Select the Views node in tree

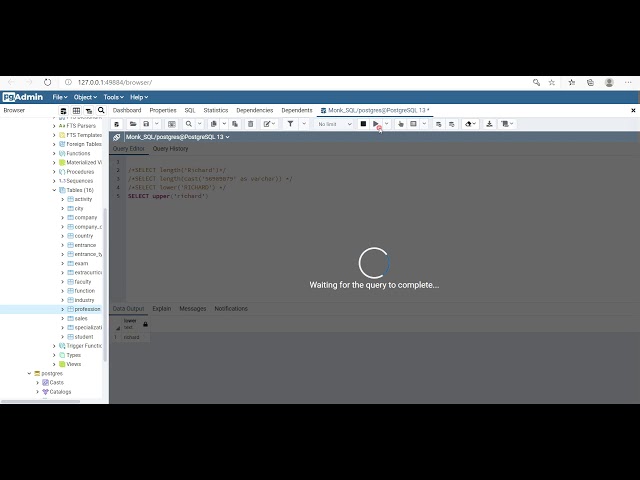(x=73, y=364)
